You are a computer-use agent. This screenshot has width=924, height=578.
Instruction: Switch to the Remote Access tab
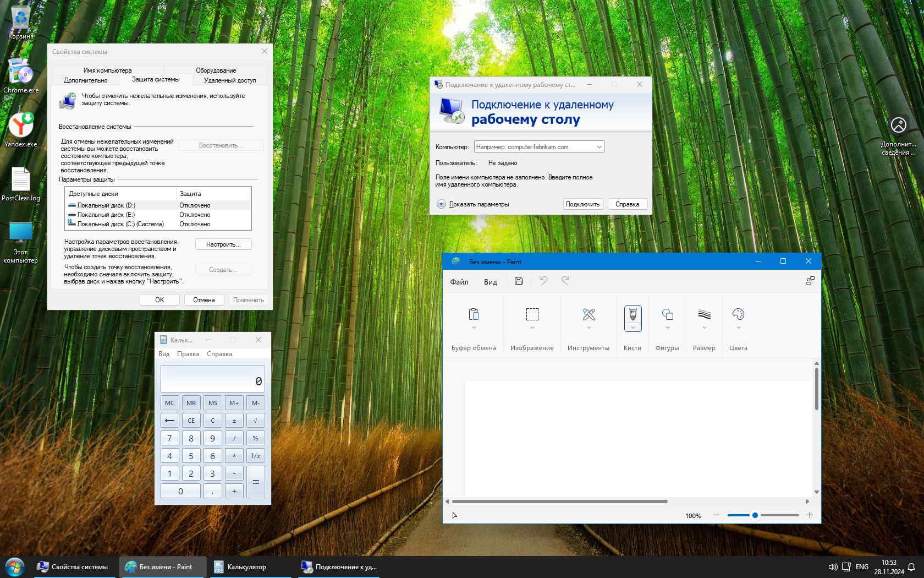pos(229,80)
